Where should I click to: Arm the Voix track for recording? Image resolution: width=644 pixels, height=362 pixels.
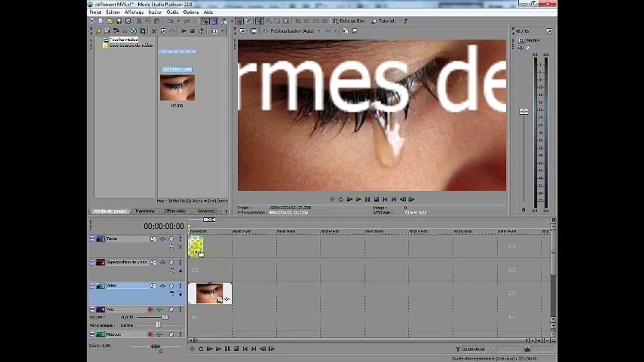pos(150,309)
